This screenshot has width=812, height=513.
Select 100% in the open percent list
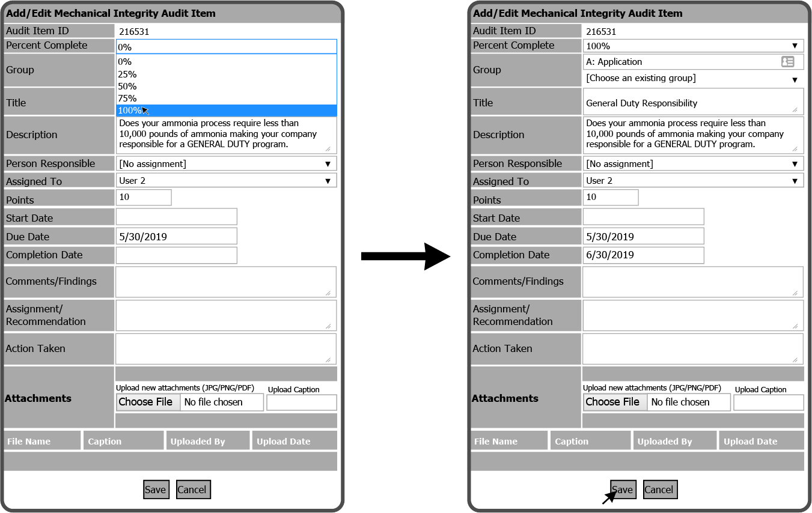pos(226,111)
